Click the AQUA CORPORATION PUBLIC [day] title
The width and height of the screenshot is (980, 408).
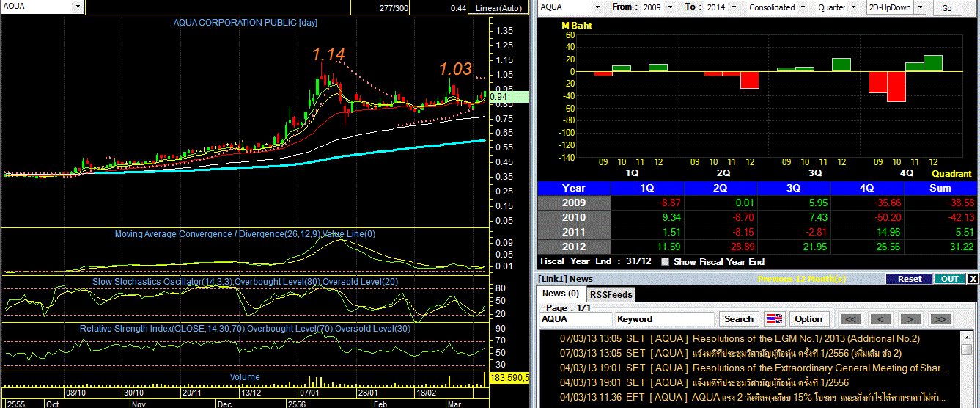246,23
